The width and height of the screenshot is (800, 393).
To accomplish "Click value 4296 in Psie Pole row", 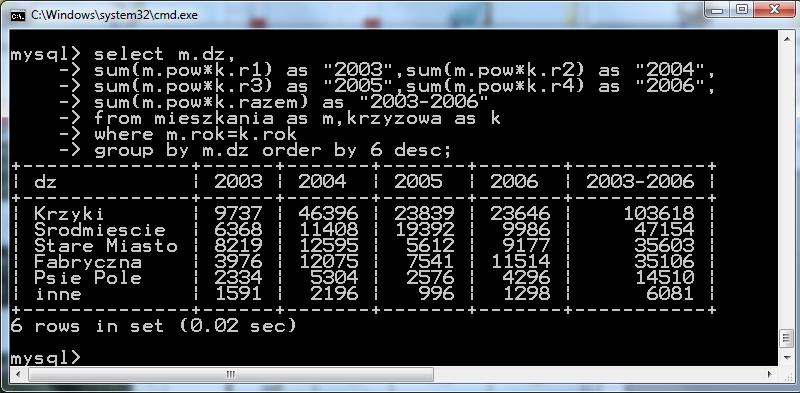I will [527, 278].
